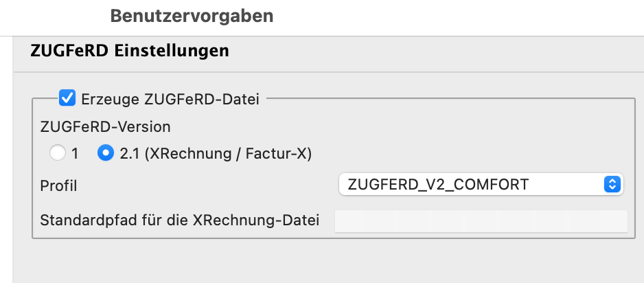Screen dimensions: 644x283
Task: Click the "2.1 (XRechnung / Factur-X)" label
Action: [x=216, y=154]
